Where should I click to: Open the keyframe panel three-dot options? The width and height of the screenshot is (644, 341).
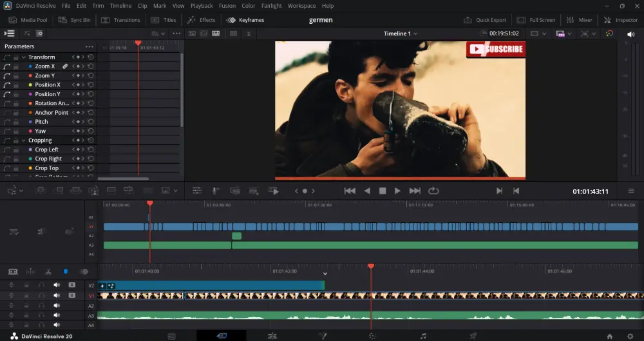[176, 34]
